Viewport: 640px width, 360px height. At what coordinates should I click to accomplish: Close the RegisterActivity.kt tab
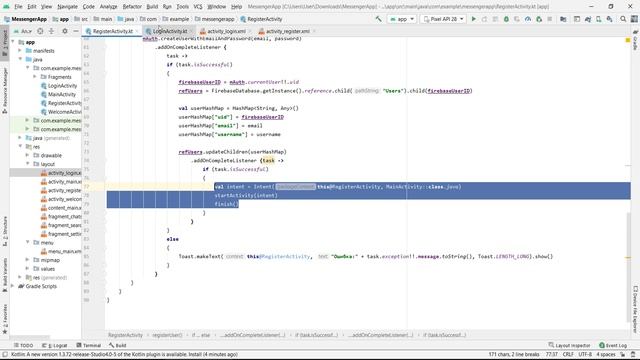(x=137, y=31)
